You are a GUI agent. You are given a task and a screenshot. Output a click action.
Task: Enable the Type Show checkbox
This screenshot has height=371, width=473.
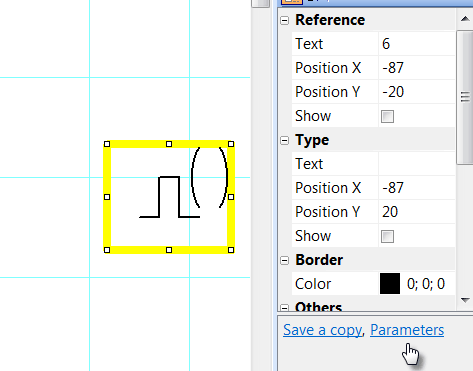(x=387, y=236)
